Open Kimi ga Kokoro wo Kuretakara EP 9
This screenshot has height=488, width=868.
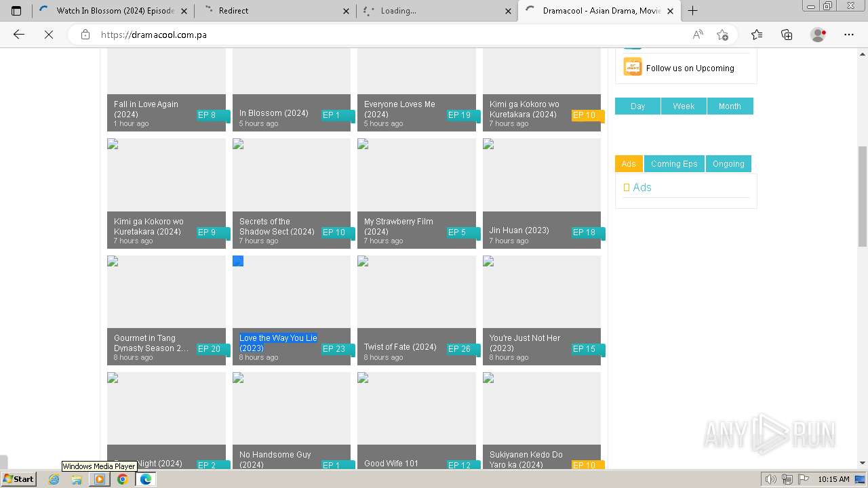149,226
